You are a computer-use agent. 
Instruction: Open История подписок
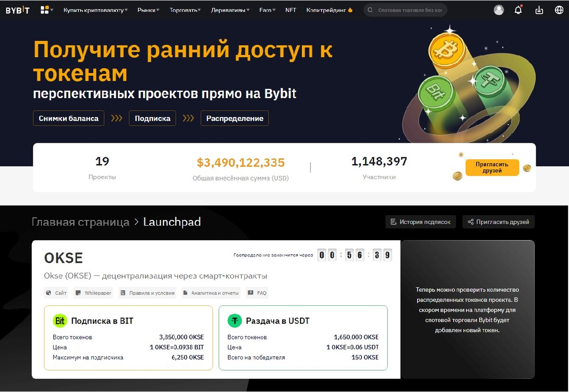pos(420,221)
